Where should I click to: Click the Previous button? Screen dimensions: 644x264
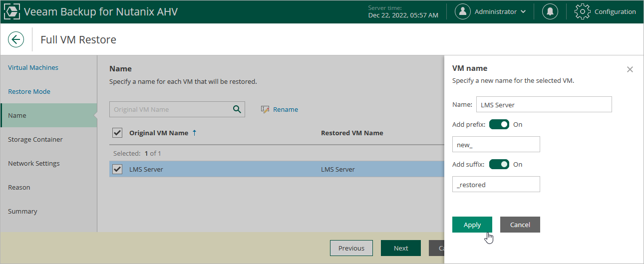351,248
